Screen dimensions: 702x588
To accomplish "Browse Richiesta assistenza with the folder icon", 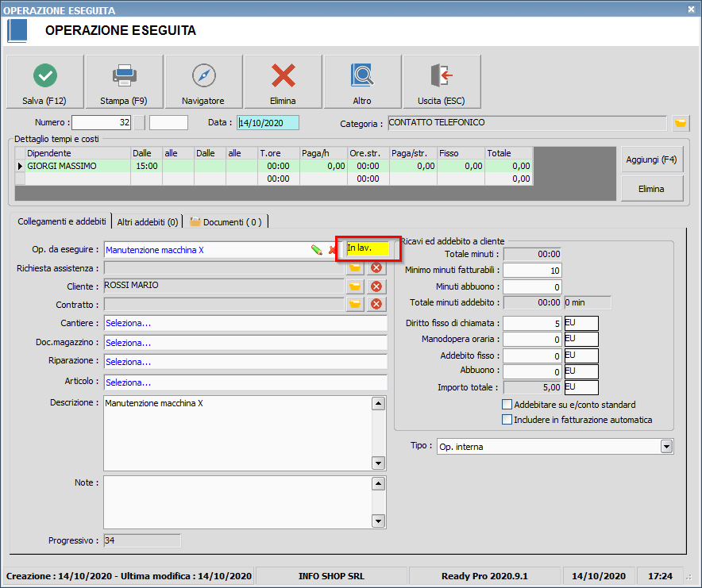I will coord(355,268).
